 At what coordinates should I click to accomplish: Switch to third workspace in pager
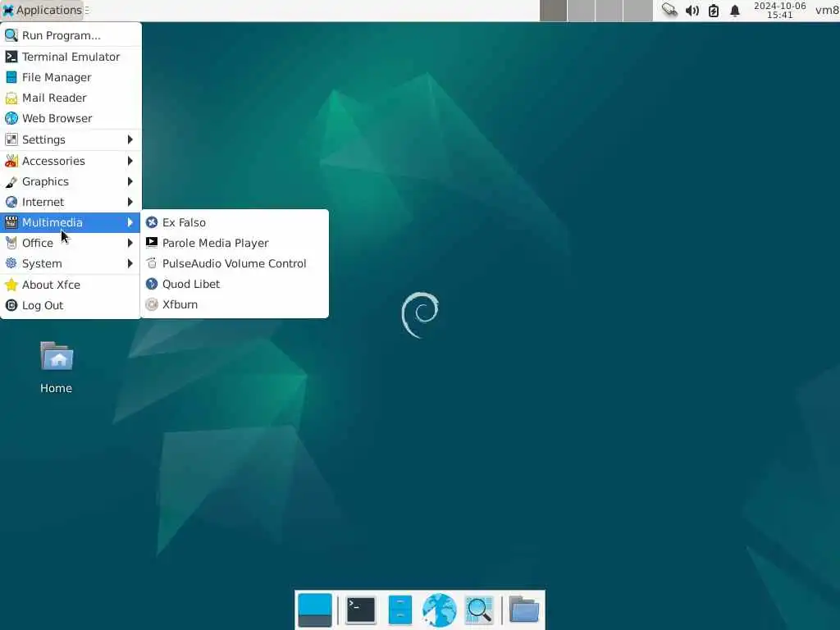pos(609,11)
